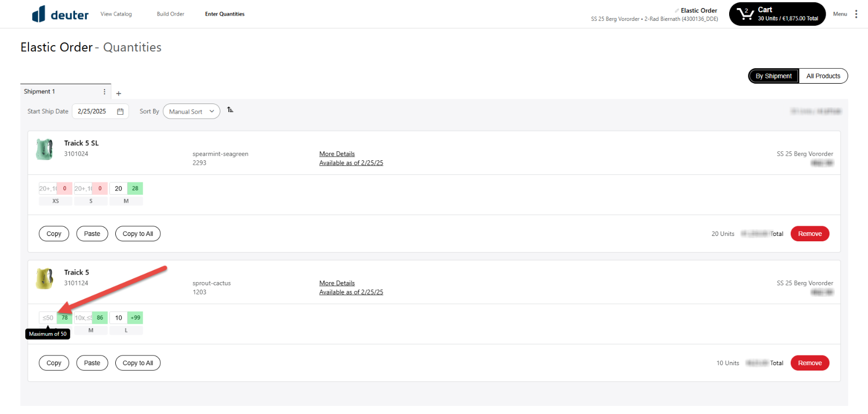Image resolution: width=868 pixels, height=414 pixels.
Task: Click green stock badge +99
Action: 135,318
